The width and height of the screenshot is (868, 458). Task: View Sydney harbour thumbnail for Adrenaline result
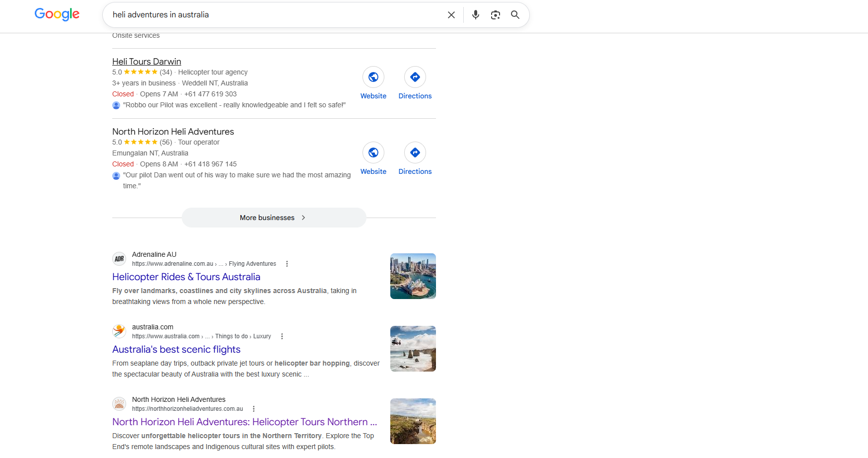click(x=413, y=276)
